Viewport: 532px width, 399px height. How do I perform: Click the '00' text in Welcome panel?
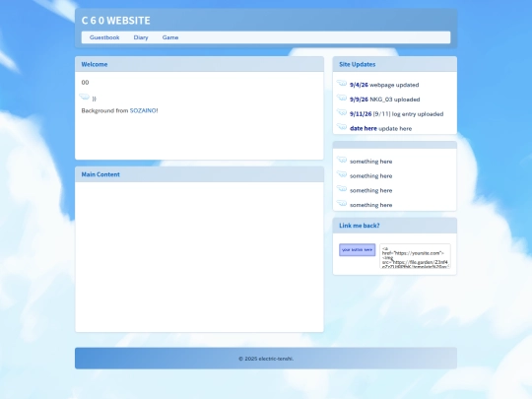coord(85,83)
